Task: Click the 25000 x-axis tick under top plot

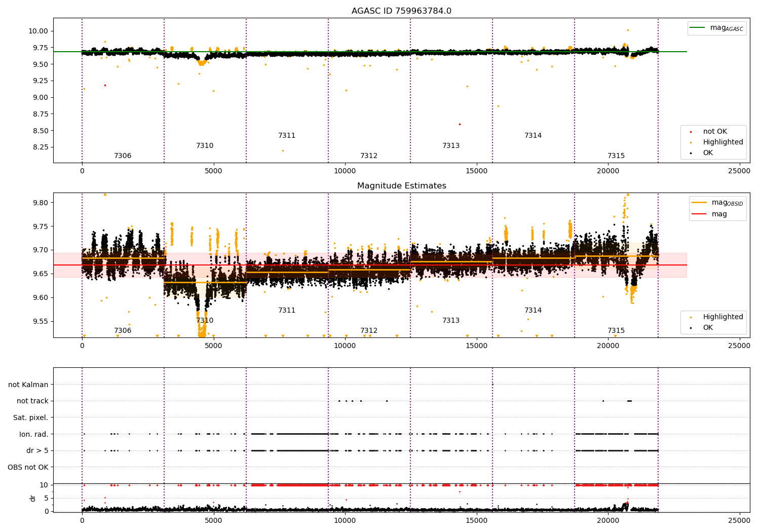Action: pyautogui.click(x=739, y=171)
